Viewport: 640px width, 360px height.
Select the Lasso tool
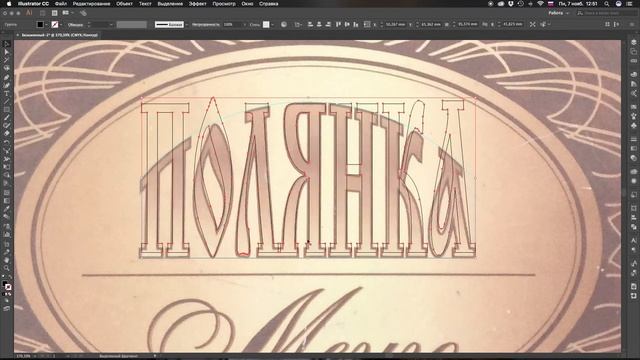[x=7, y=69]
